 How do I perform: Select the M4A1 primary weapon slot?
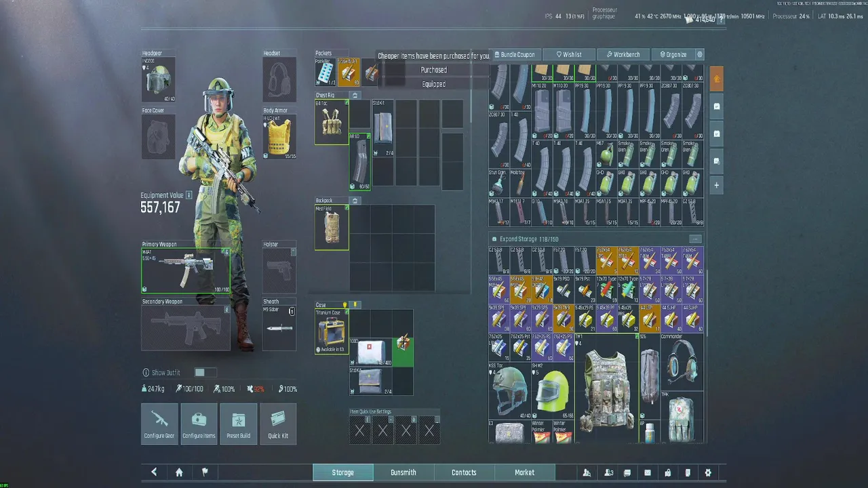point(185,270)
